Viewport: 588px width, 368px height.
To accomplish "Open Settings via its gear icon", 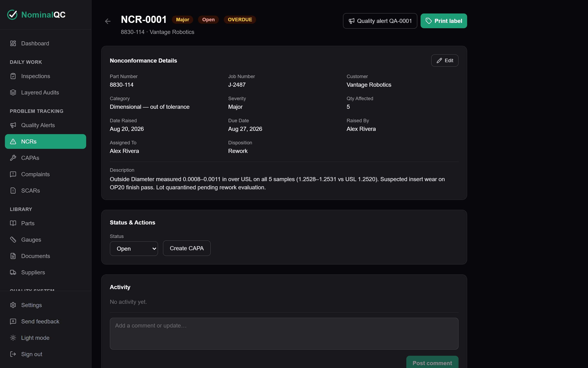I will coord(13,305).
